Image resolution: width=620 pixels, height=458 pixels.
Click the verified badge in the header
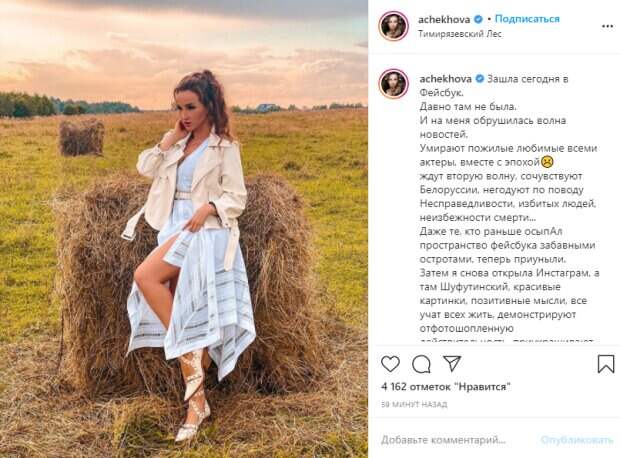478,19
